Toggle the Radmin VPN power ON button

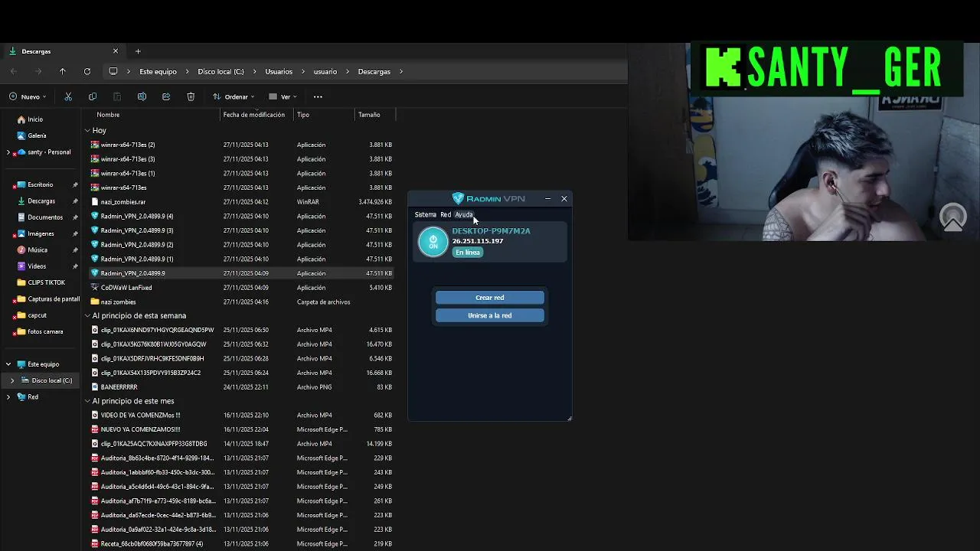click(433, 242)
